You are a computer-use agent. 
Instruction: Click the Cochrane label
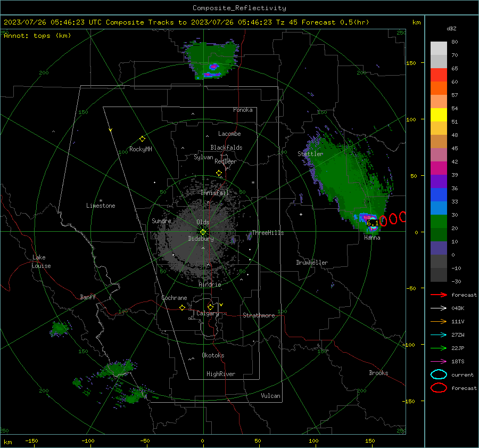(174, 298)
